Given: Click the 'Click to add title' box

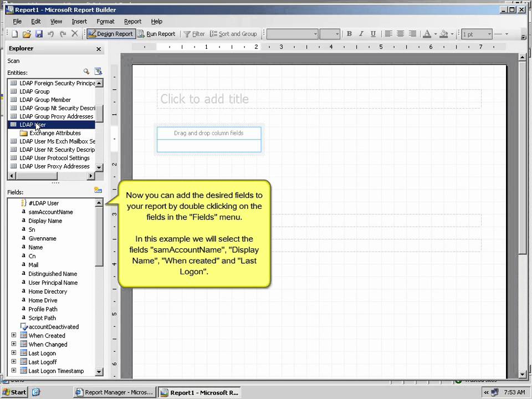Looking at the screenshot, I should (319, 99).
